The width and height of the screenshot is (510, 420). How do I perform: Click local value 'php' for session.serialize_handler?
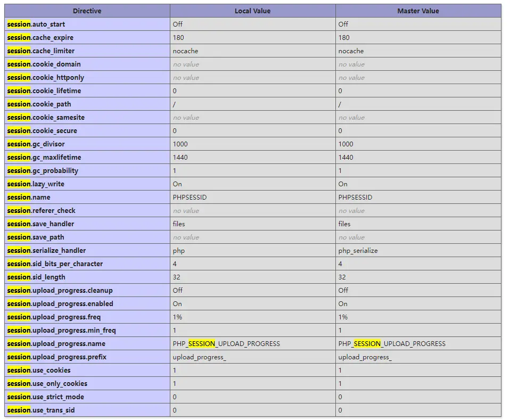[179, 250]
